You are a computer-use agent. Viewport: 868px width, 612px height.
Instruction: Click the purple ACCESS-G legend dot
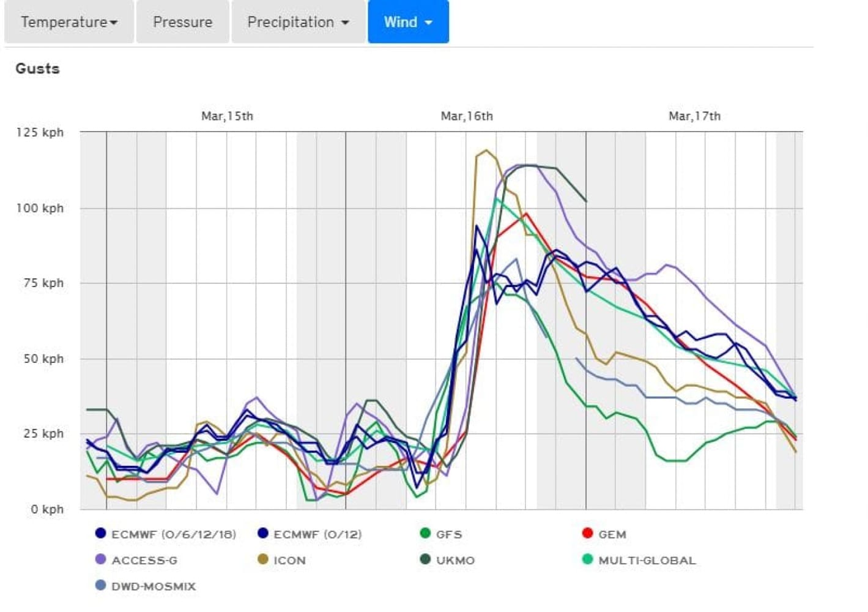(100, 559)
